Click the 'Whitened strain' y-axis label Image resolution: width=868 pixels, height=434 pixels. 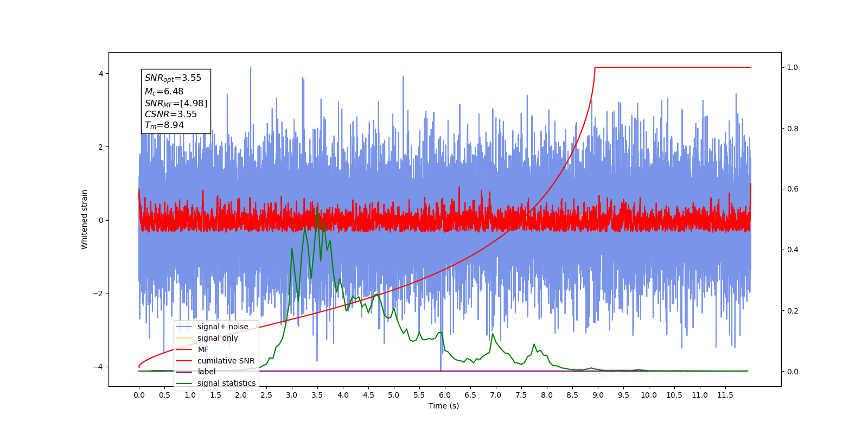click(85, 219)
